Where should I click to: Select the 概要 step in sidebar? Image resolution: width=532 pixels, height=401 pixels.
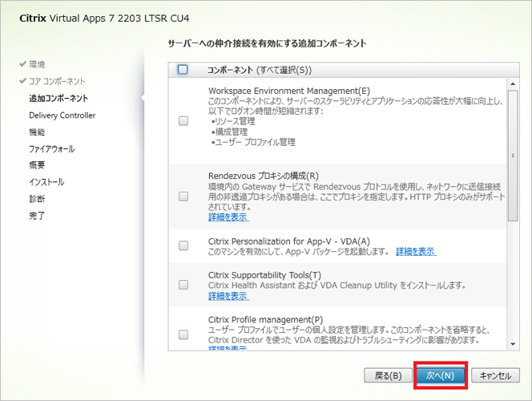37,165
